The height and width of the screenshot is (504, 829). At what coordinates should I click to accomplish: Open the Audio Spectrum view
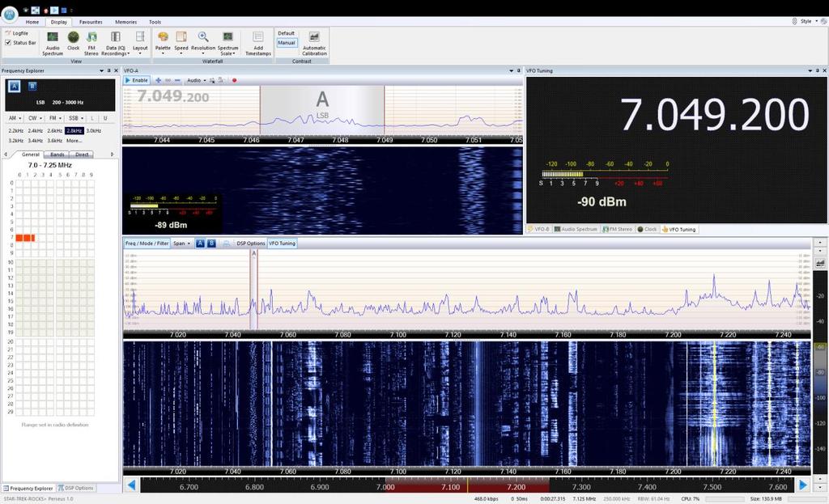click(x=53, y=44)
